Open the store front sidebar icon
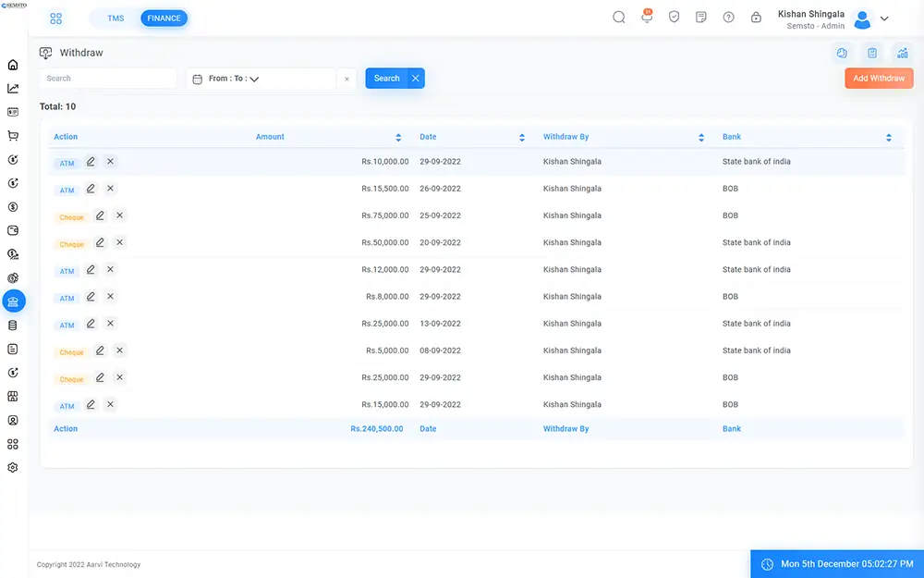The height and width of the screenshot is (578, 924). click(13, 397)
